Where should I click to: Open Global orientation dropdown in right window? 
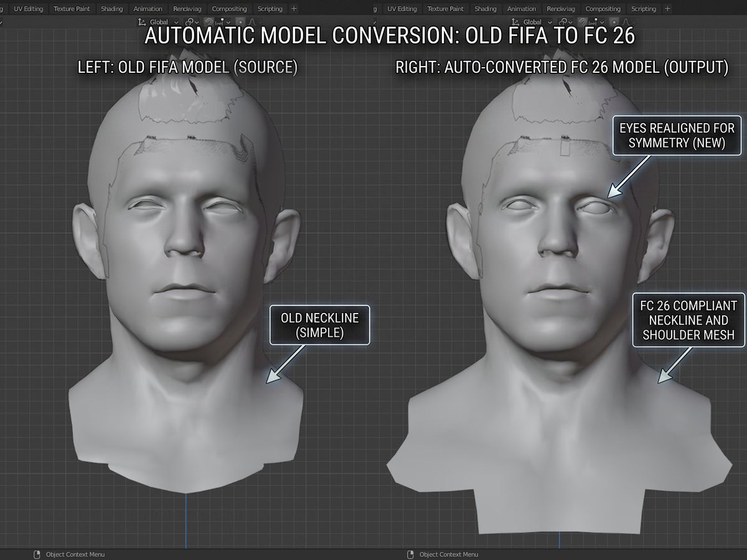532,22
